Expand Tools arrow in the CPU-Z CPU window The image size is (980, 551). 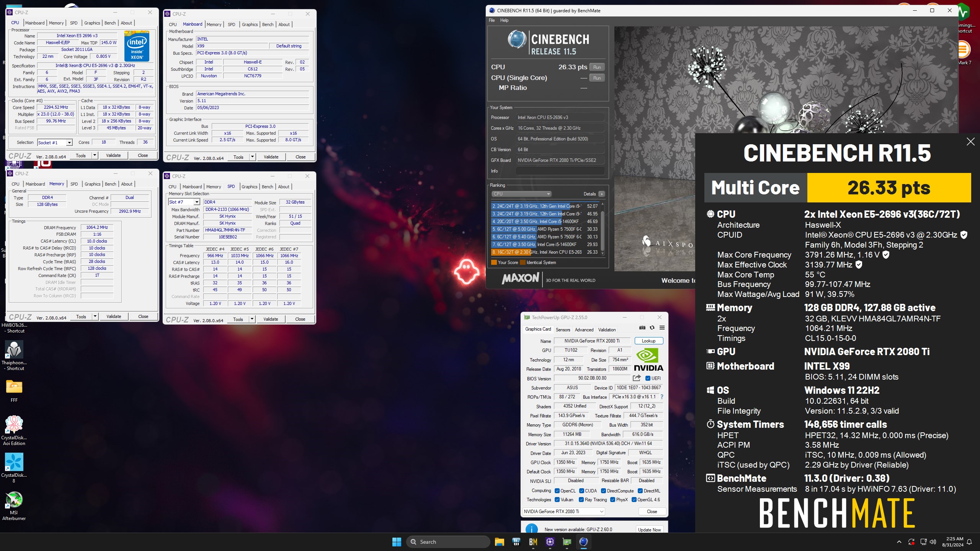95,155
